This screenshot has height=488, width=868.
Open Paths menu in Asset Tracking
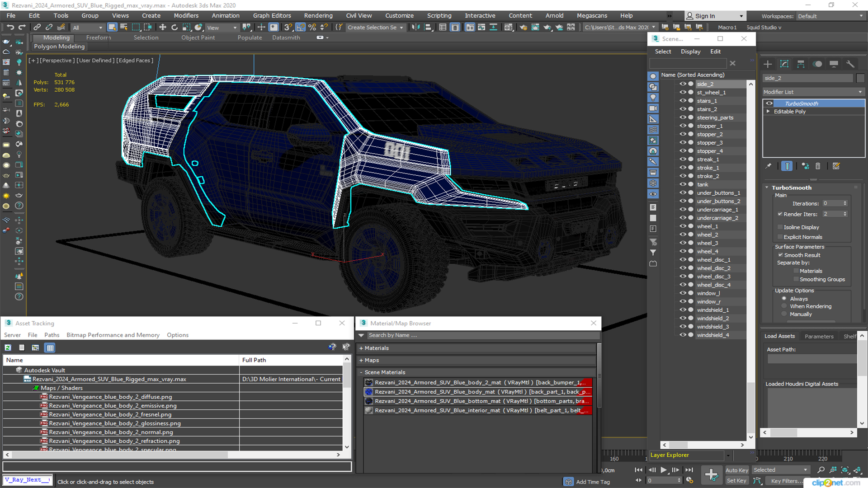click(x=52, y=335)
